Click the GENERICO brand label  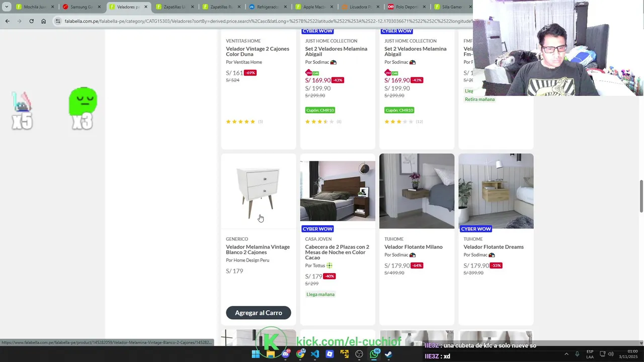click(237, 239)
